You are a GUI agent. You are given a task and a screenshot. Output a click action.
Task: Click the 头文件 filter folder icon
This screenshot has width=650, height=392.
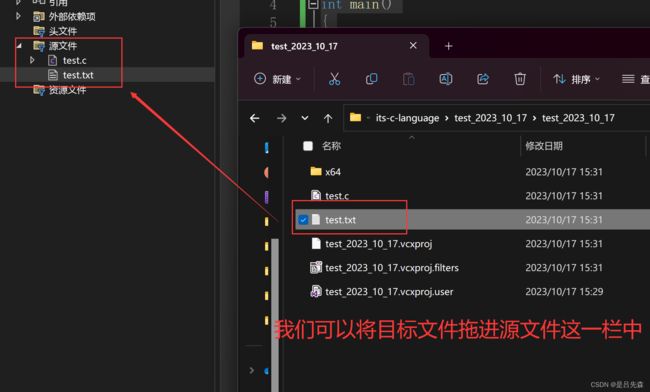(x=39, y=31)
